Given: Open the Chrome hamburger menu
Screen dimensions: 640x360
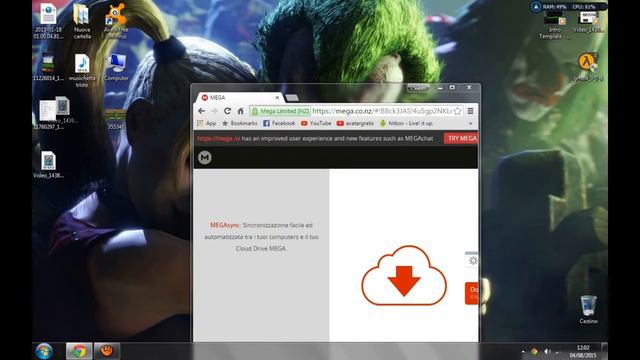Looking at the screenshot, I should tap(471, 111).
